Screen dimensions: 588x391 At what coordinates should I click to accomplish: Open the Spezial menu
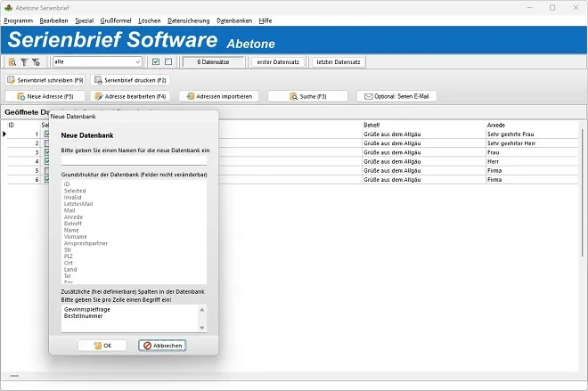pos(85,20)
